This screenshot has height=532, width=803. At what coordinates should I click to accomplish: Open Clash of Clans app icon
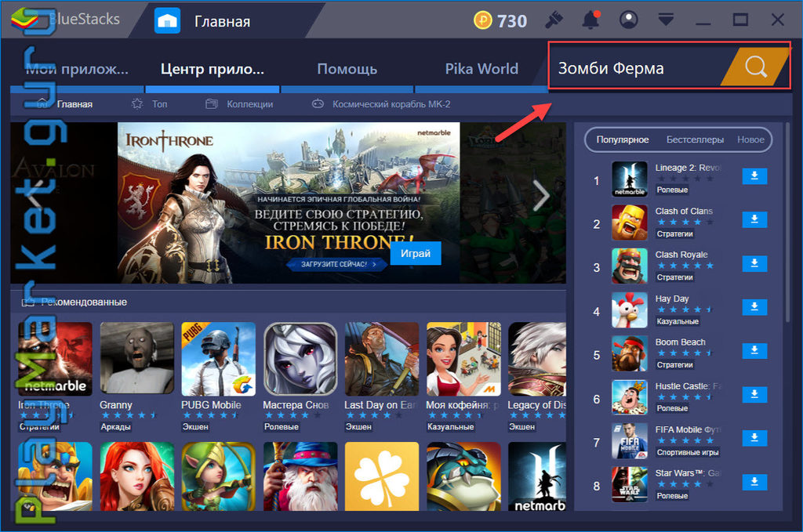coord(630,223)
